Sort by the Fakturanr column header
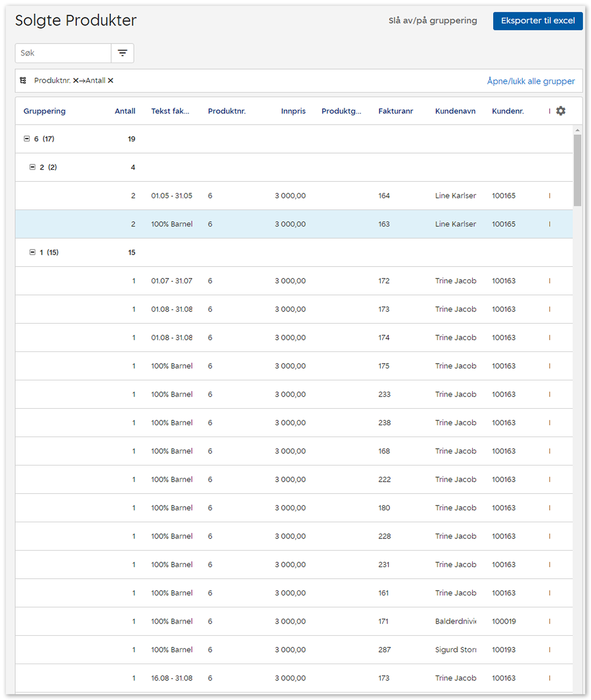Viewport: 591px width, 700px height. point(395,111)
